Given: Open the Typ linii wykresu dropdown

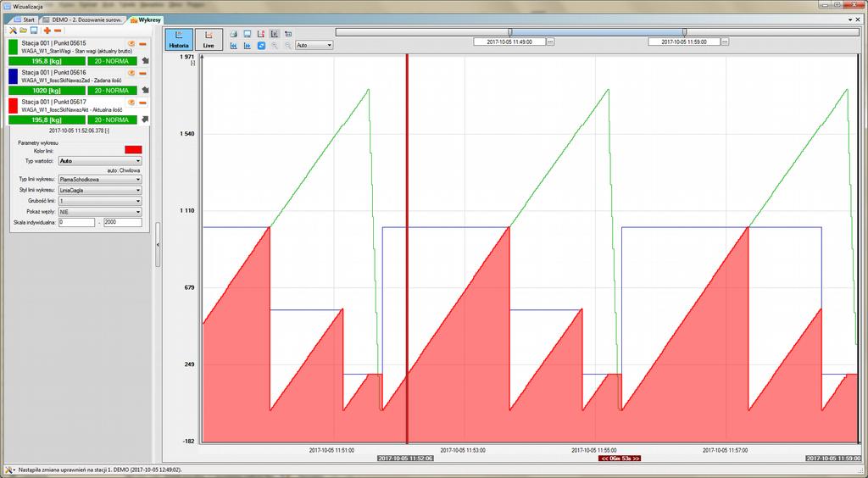Looking at the screenshot, I should point(100,180).
